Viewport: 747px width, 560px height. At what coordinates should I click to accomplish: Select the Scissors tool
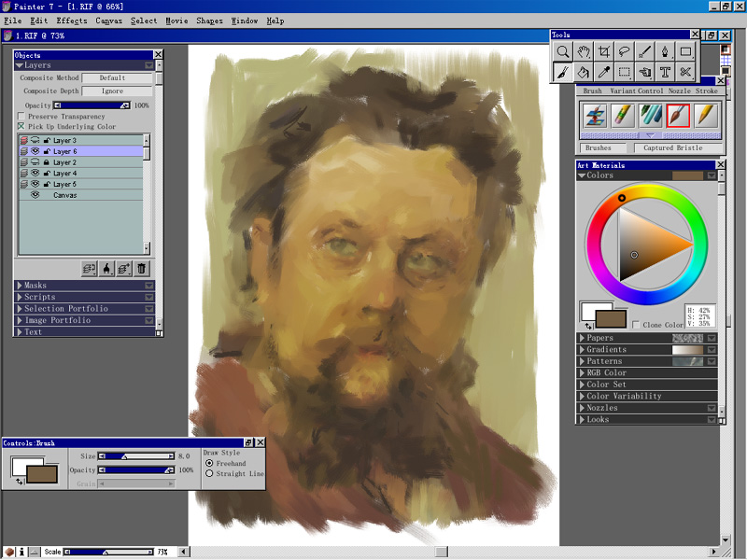(x=685, y=72)
